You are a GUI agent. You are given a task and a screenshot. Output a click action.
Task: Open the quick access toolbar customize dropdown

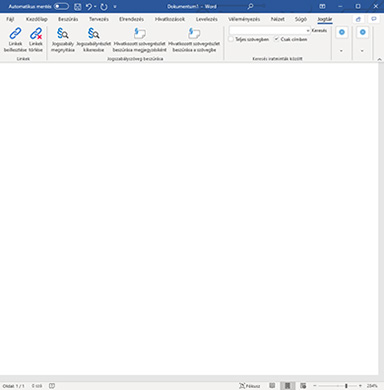115,7
